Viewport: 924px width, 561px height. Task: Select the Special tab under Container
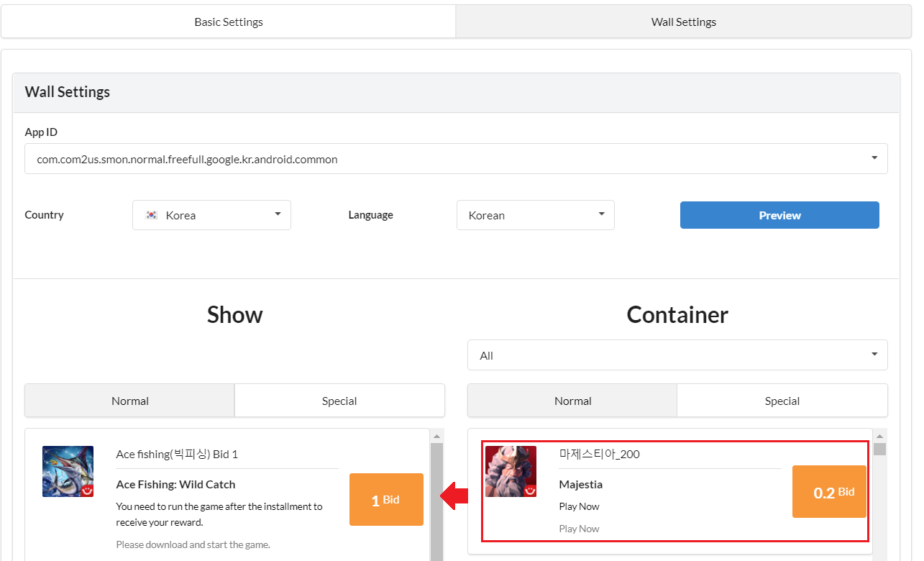click(782, 401)
